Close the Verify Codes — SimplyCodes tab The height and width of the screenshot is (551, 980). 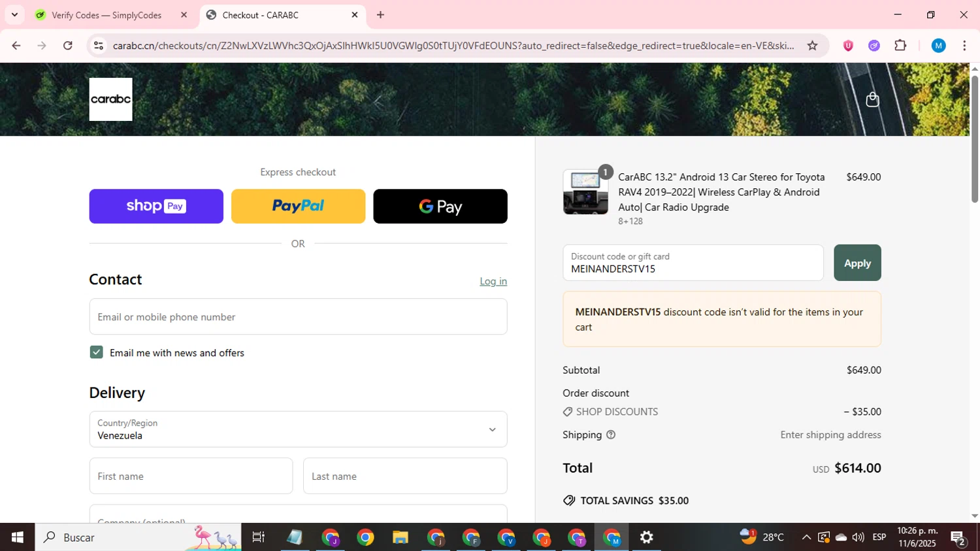pos(184,15)
